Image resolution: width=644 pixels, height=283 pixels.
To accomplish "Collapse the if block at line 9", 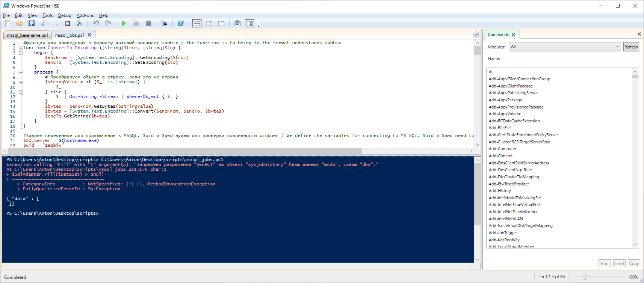I will (21, 82).
